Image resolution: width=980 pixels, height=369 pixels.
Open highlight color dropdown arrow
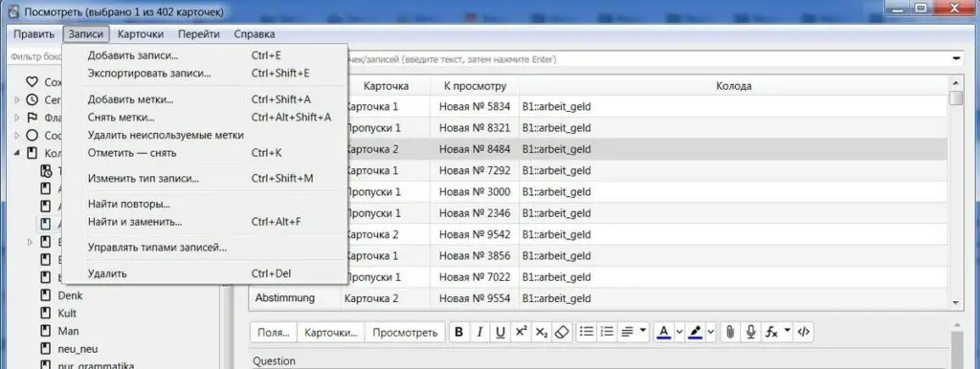click(711, 332)
